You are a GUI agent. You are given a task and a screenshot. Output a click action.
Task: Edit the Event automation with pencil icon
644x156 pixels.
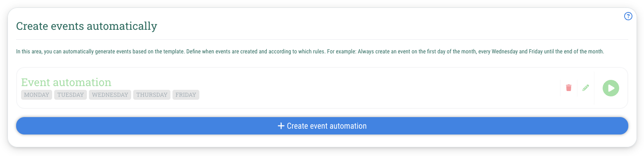point(585,88)
